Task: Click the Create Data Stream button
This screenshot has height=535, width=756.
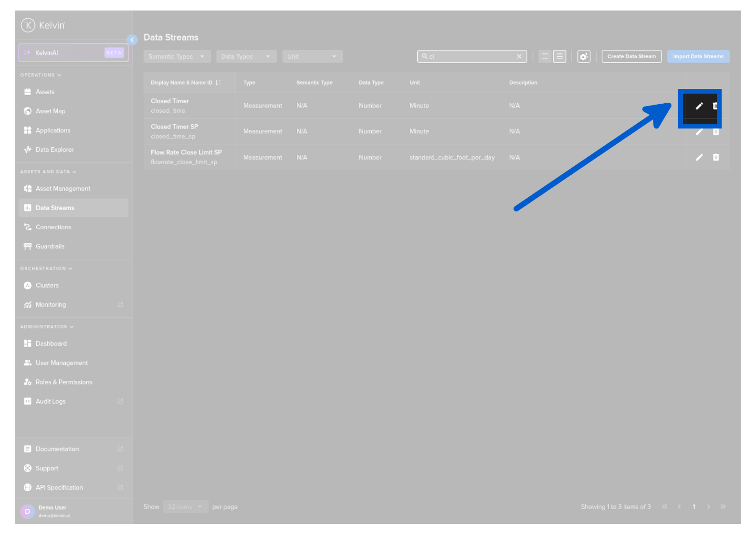Action: click(x=631, y=56)
